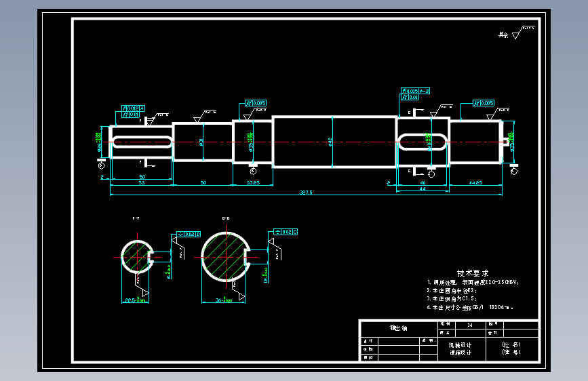
Task: Pick the 33.25 length dimension
Action: tap(253, 182)
